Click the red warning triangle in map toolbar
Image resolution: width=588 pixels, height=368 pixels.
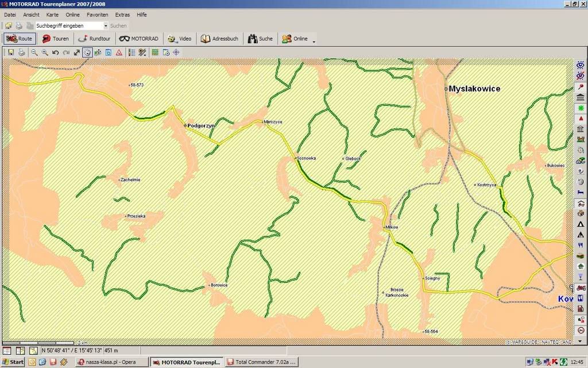click(119, 52)
